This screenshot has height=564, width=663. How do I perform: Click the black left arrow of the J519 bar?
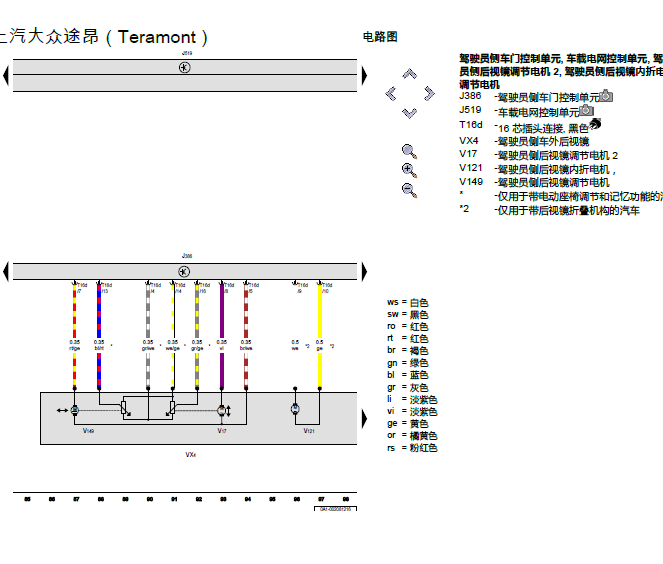click(6, 76)
